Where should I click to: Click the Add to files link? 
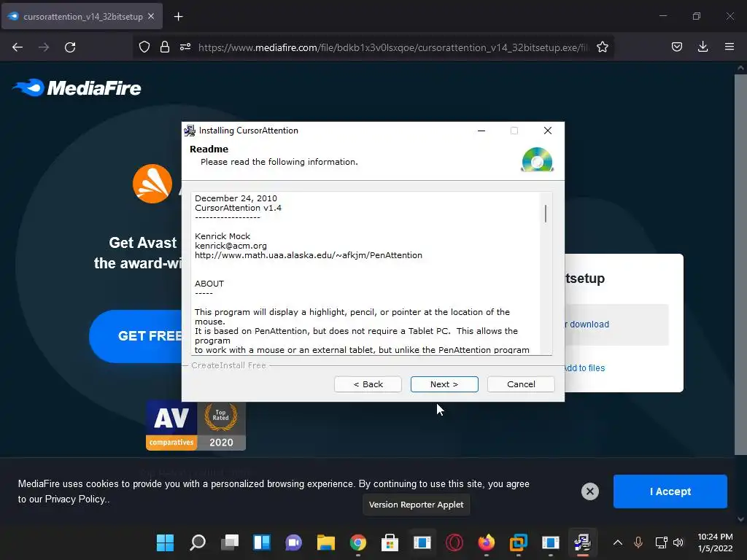(x=584, y=368)
